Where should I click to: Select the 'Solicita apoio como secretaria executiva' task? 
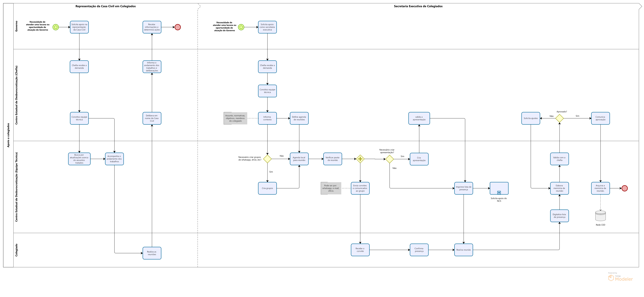268,27
